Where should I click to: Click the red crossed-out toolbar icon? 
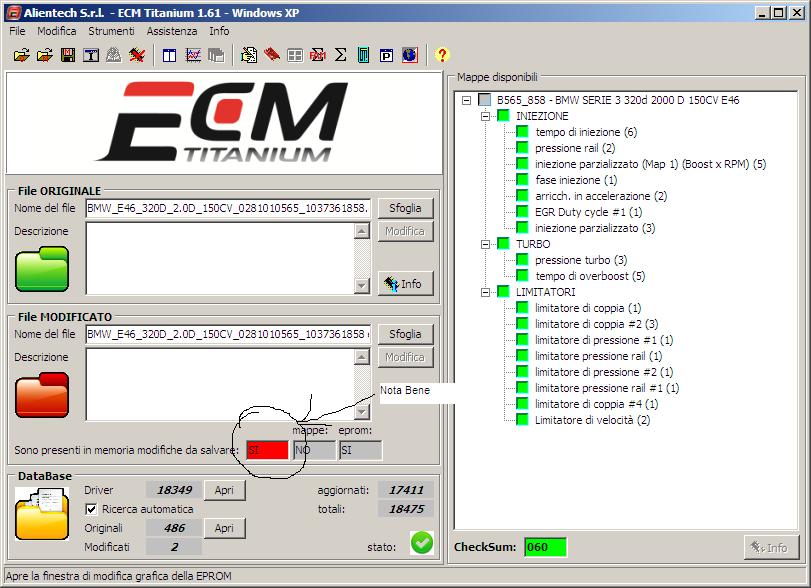(137, 55)
